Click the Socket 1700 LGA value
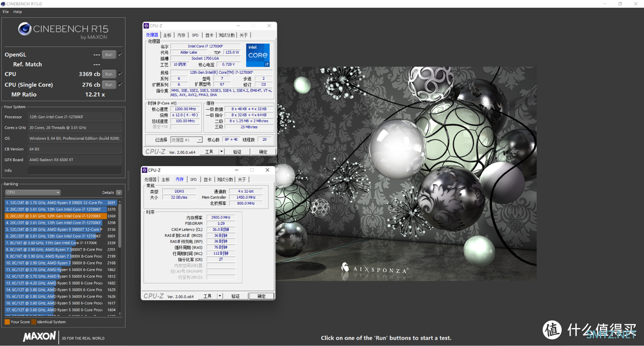 (x=205, y=58)
